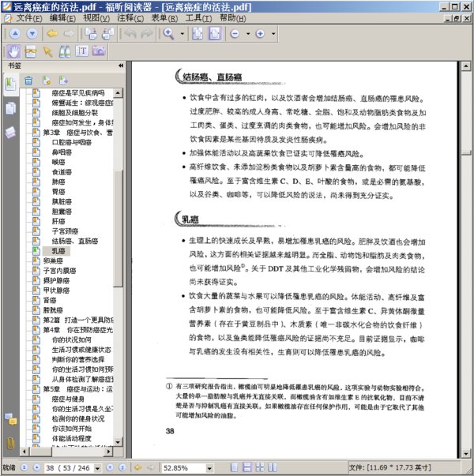The height and width of the screenshot is (476, 474).
Task: Select the typewriter text tool
Action: click(81, 51)
